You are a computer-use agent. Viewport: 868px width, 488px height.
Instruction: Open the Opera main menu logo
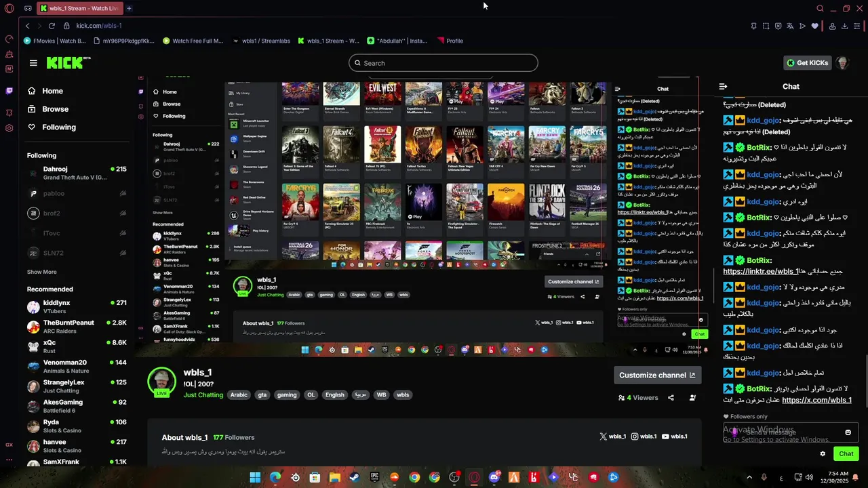9,9
